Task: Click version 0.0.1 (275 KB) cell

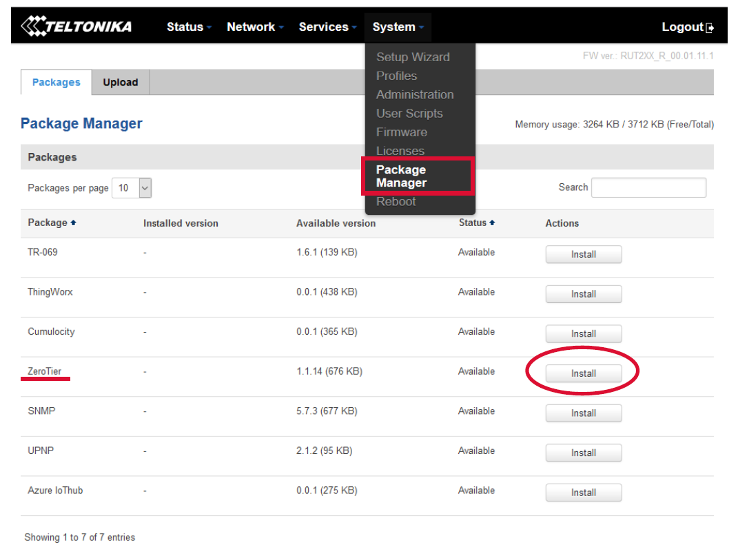Action: pos(327,490)
